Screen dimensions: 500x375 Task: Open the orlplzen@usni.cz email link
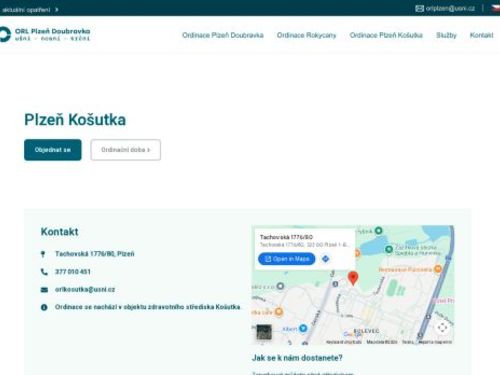coord(450,8)
